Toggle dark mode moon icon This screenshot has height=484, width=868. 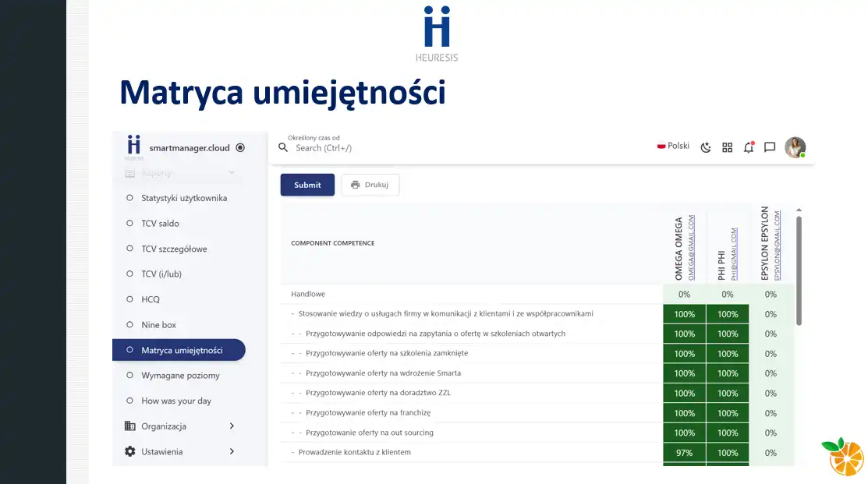706,147
